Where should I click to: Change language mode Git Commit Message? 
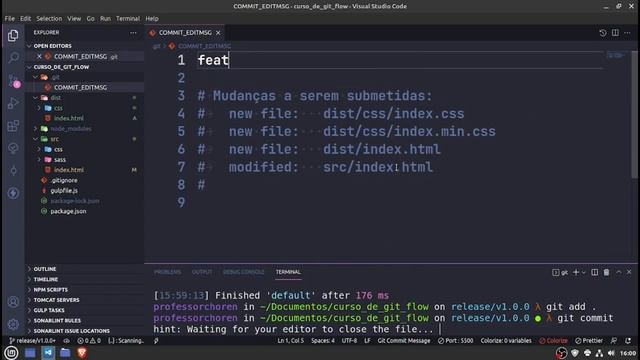pyautogui.click(x=404, y=340)
